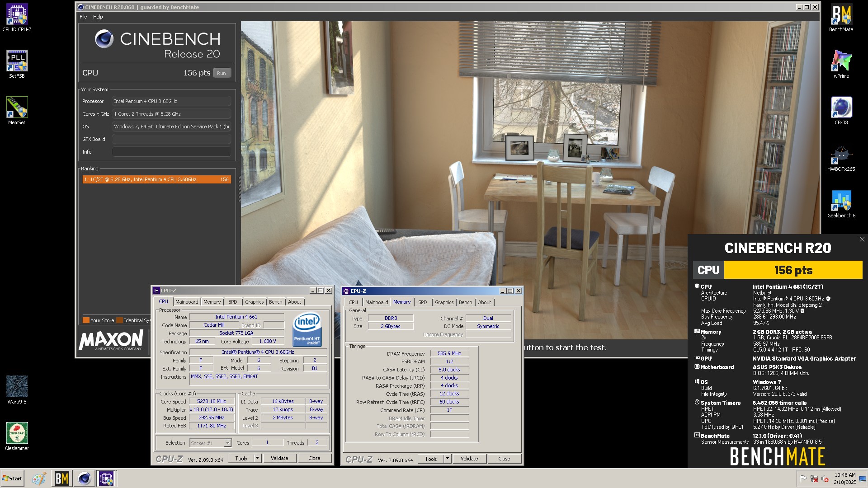Open the Warp9-S desktop icon
This screenshot has width=868, height=488.
point(17,390)
